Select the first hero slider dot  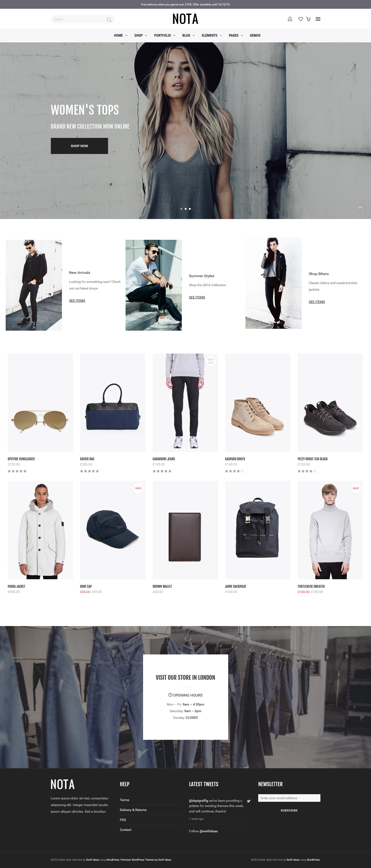(181, 209)
